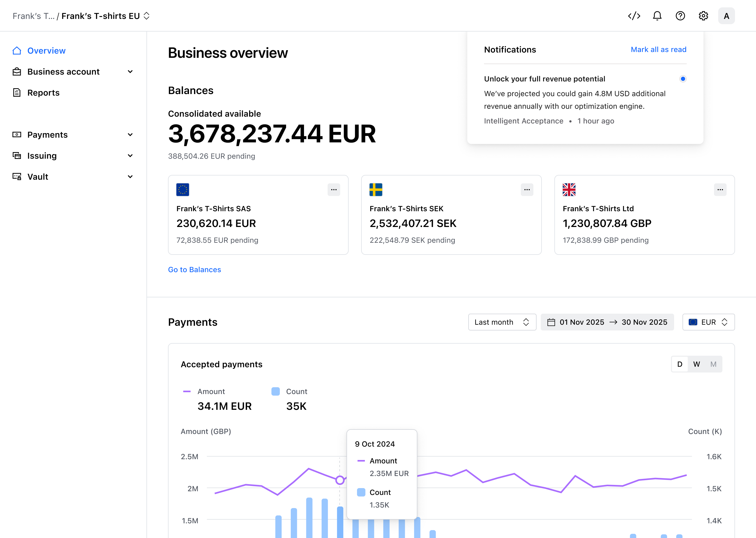Screen dimensions: 756x538
Task: Click the Business account briefcase icon
Action: pos(17,71)
